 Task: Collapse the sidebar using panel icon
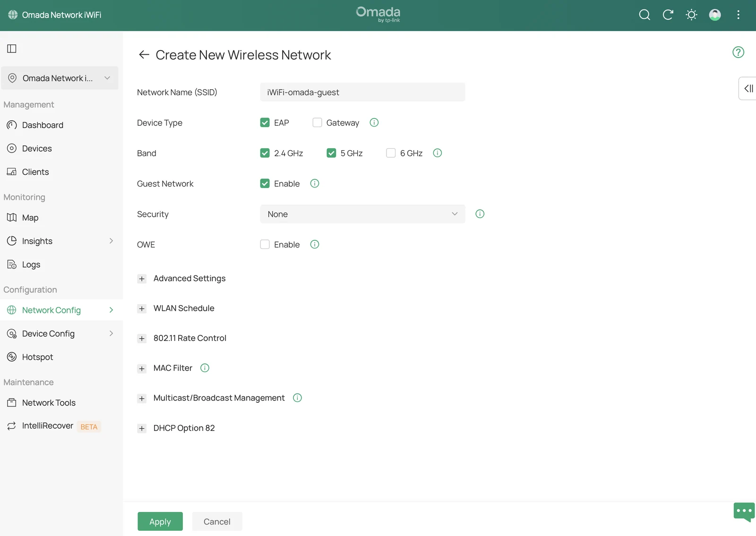pyautogui.click(x=12, y=49)
